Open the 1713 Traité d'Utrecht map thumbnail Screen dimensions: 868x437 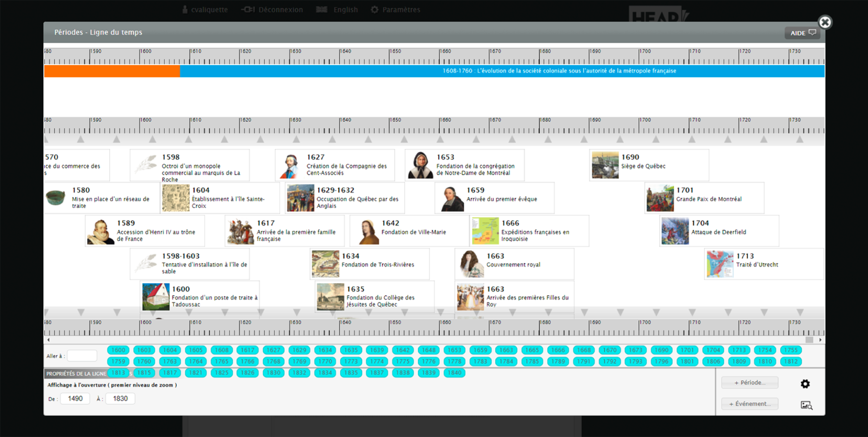720,264
